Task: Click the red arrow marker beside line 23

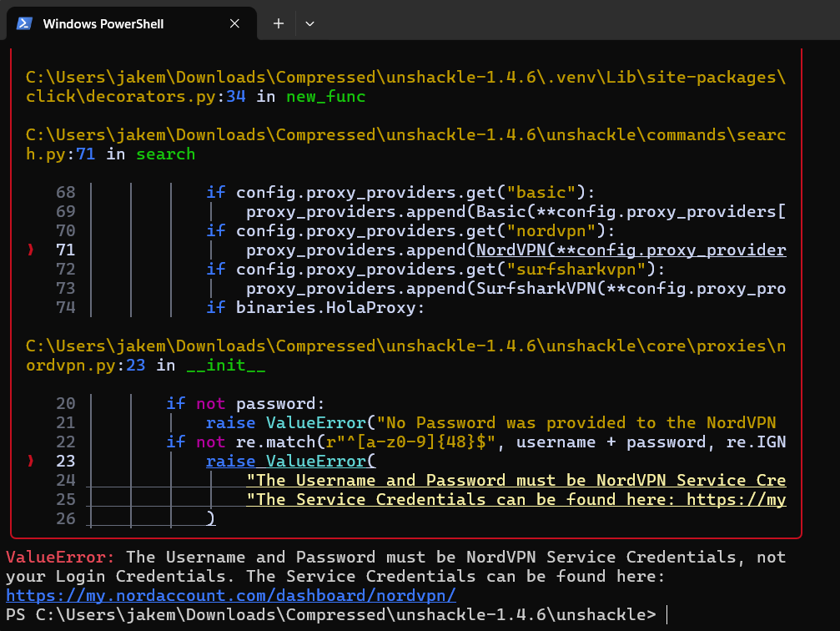Action: pos(32,461)
